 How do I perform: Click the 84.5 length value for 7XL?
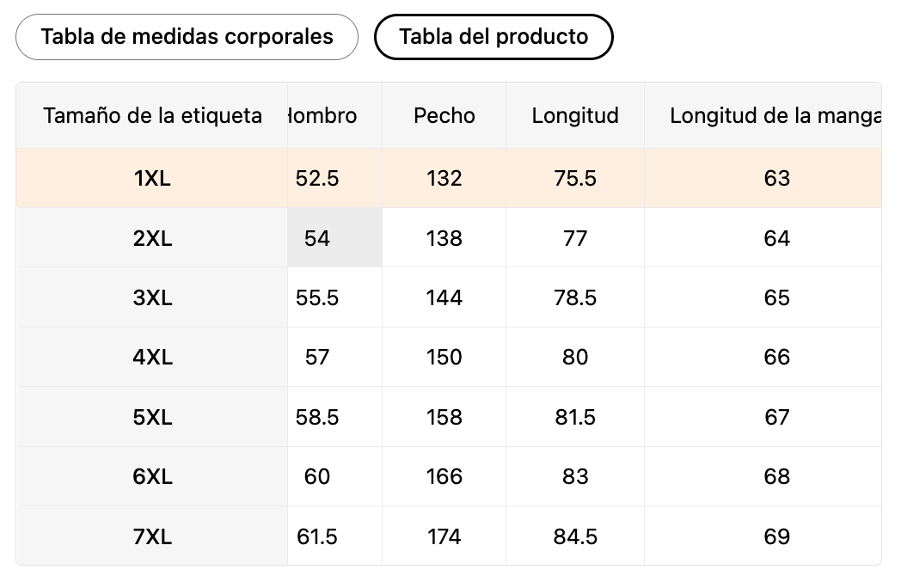click(574, 536)
